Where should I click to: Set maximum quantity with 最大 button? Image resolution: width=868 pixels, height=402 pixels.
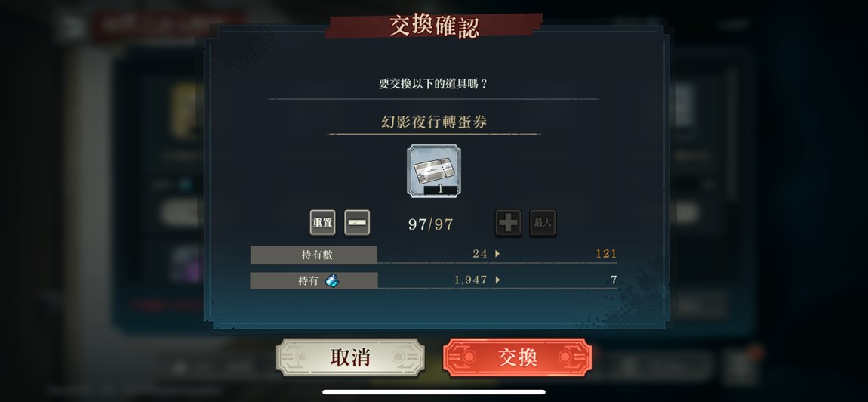coord(543,223)
